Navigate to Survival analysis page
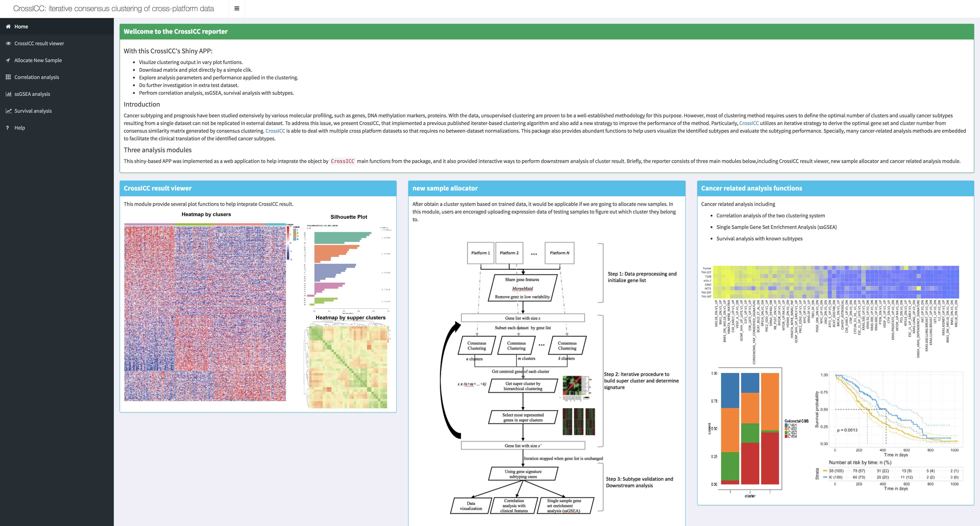This screenshot has height=526, width=980. (33, 111)
